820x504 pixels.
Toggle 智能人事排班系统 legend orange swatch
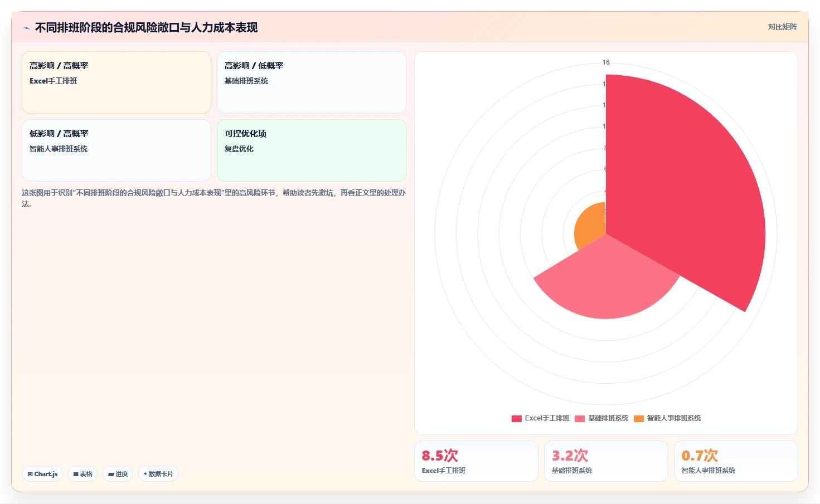(x=639, y=418)
